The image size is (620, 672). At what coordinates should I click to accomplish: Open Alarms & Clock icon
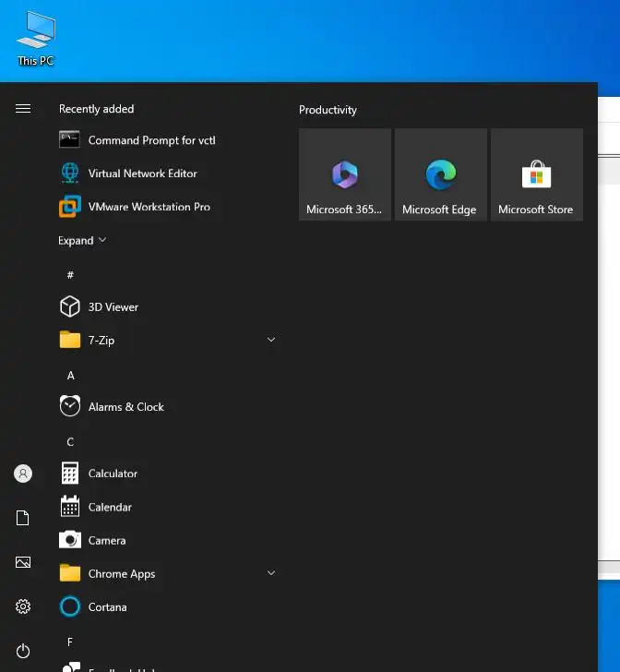(70, 406)
